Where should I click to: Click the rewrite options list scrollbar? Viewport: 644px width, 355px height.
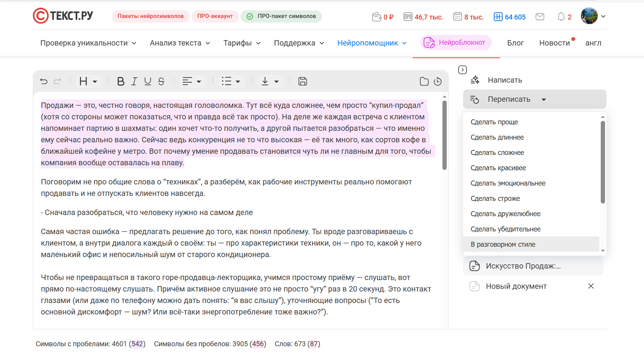tap(603, 162)
